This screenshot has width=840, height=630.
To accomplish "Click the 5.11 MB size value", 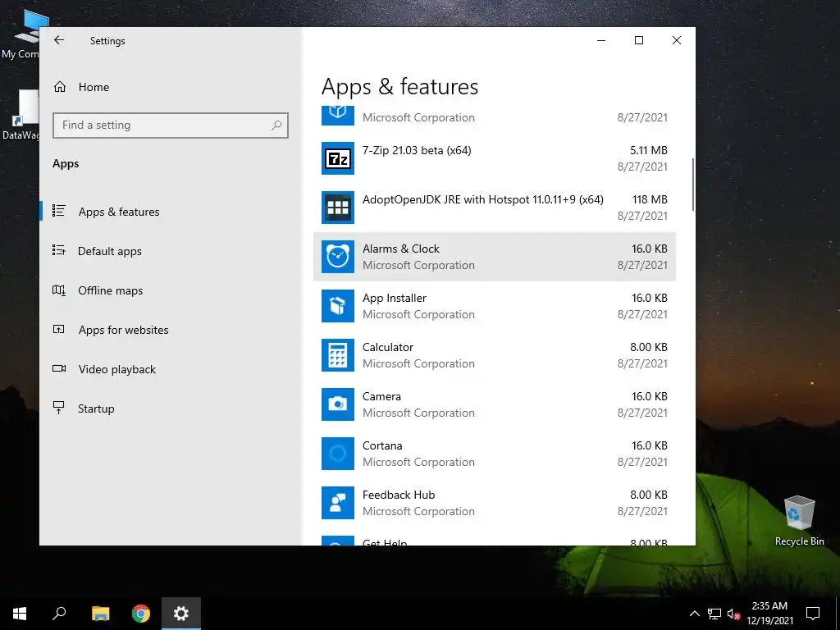I will click(x=648, y=150).
